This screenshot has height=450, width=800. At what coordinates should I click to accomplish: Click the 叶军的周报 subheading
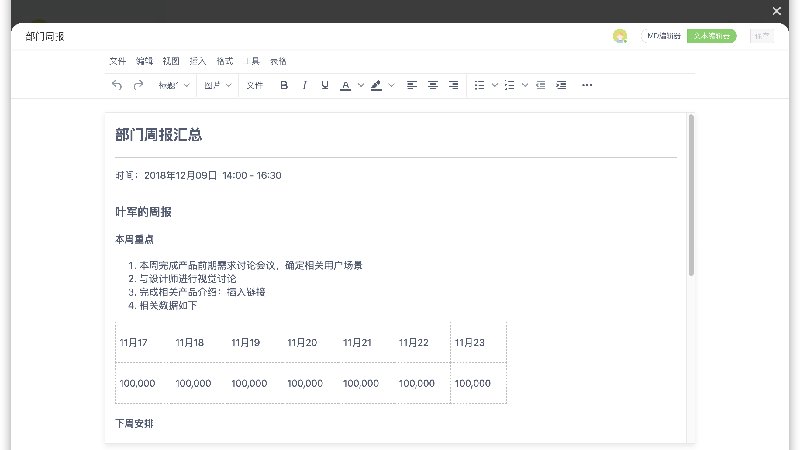(143, 212)
